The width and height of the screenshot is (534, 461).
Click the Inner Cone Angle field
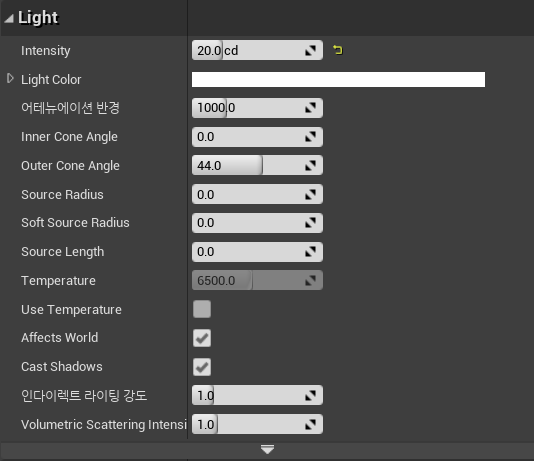coord(257,137)
